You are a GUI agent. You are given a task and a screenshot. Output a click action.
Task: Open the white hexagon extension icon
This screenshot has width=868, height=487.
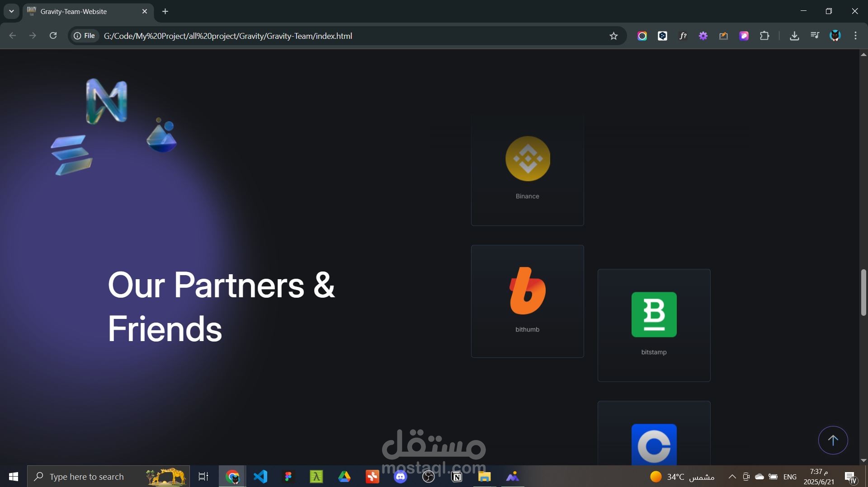point(662,36)
